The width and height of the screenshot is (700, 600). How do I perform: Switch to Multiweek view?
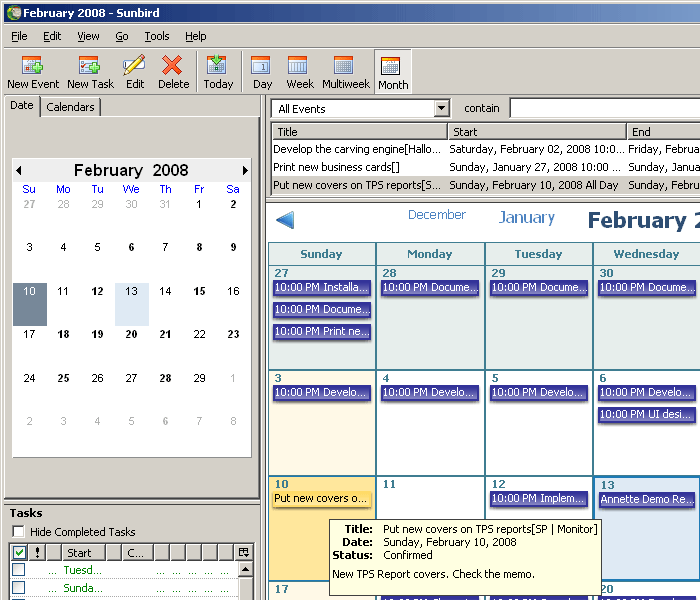345,66
